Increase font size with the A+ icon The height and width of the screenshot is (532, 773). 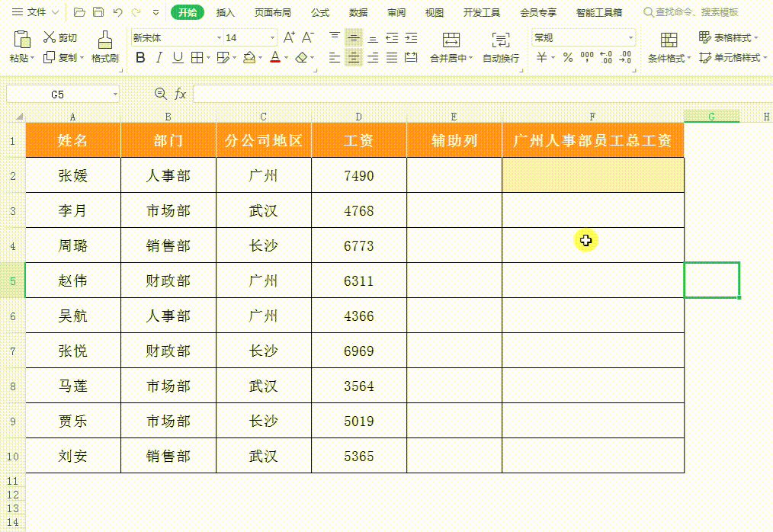coord(288,37)
